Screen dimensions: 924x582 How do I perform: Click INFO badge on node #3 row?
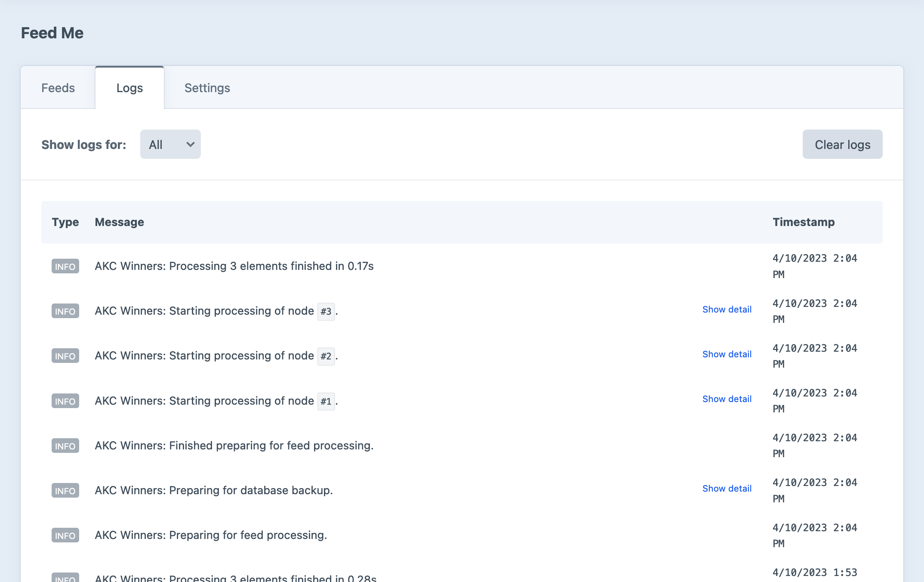(x=65, y=311)
